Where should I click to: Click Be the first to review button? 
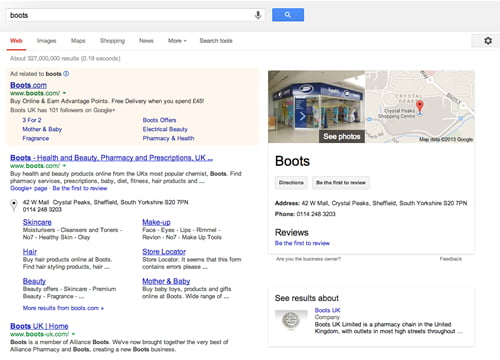(341, 183)
